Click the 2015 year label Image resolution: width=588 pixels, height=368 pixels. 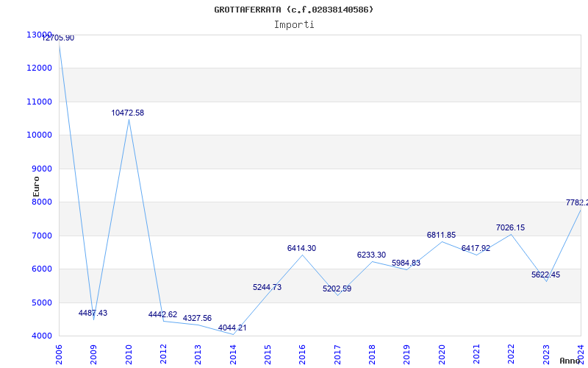pos(268,355)
